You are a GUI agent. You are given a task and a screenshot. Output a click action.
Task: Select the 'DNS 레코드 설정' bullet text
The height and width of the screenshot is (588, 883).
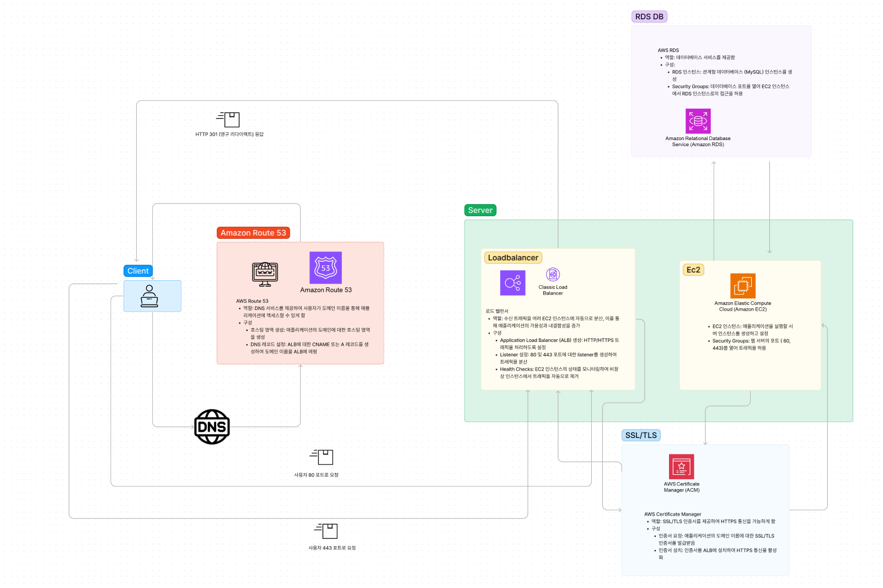pos(309,348)
